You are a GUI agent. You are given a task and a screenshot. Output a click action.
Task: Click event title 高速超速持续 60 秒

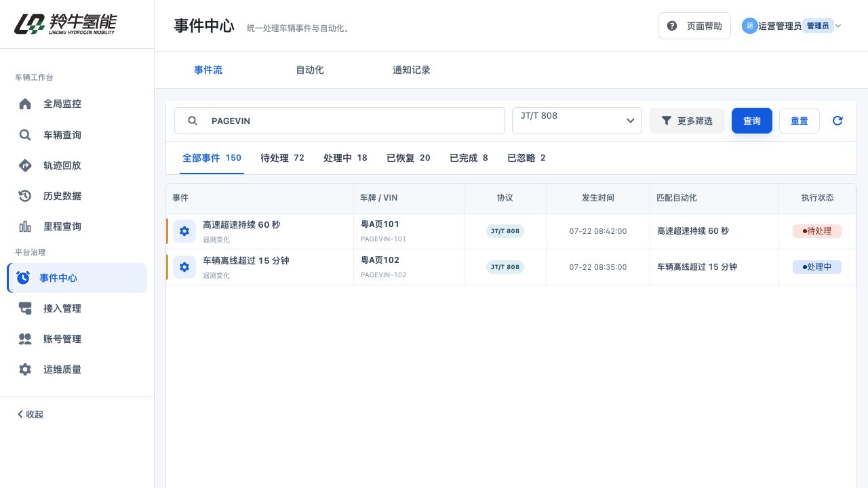coord(241,224)
